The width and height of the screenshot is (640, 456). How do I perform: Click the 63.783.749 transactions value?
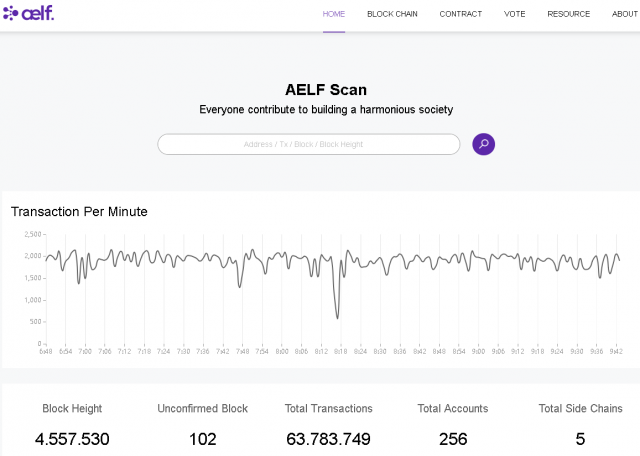[x=328, y=439]
